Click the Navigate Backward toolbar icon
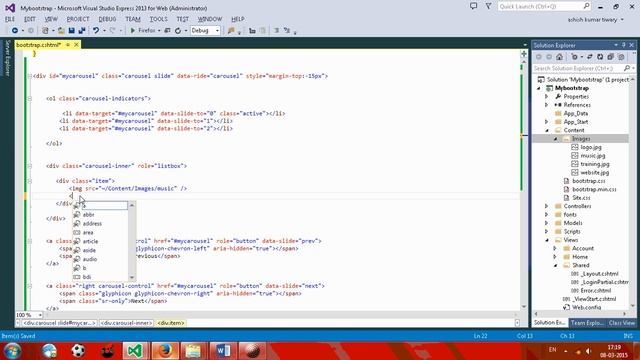Screen dimensions: 640x360 click(15, 31)
